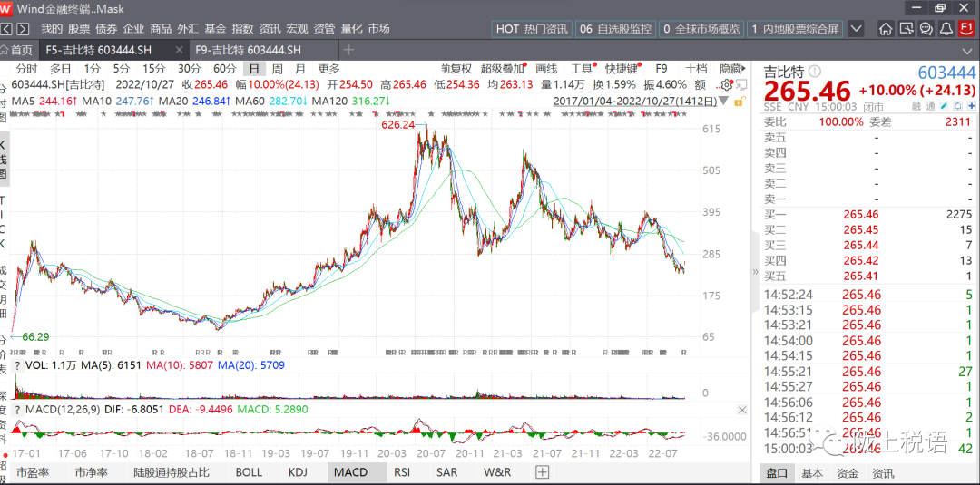Click the pencil note icon under price
Viewport: 980px width, 485px height.
coord(945,106)
